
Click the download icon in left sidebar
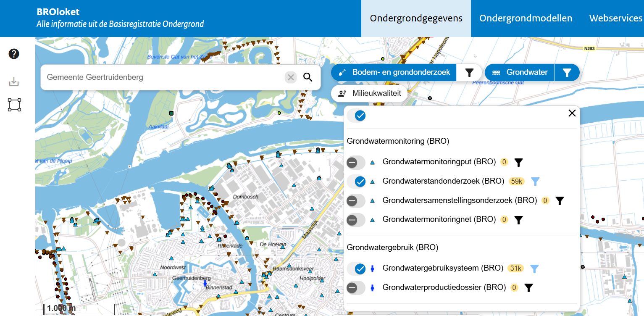click(x=14, y=82)
